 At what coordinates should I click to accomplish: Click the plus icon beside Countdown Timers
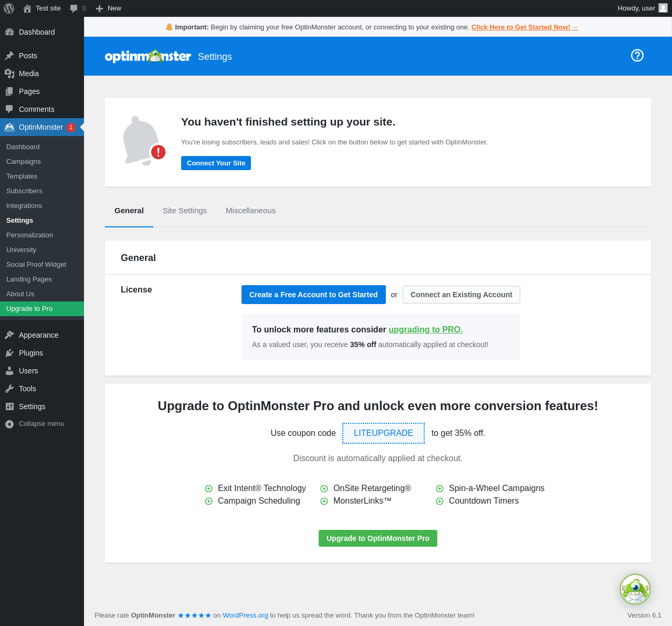[439, 501]
